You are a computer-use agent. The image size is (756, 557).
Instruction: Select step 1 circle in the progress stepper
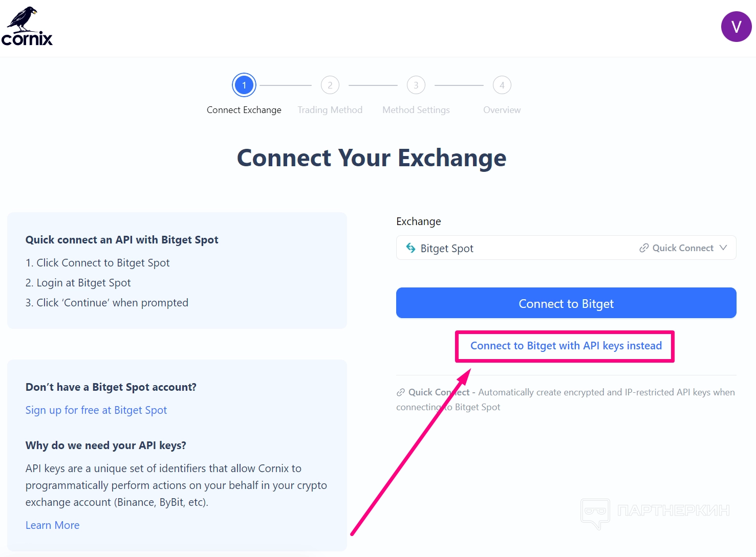(244, 85)
